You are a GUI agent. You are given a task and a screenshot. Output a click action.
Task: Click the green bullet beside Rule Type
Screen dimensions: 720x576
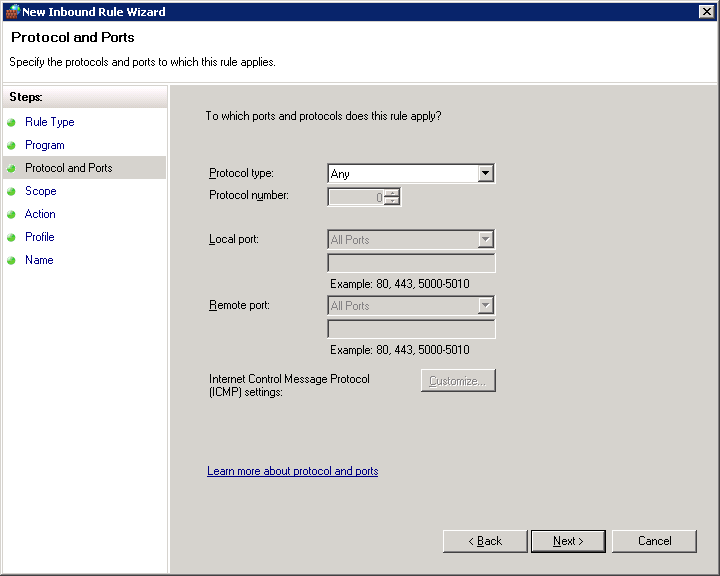pos(11,122)
